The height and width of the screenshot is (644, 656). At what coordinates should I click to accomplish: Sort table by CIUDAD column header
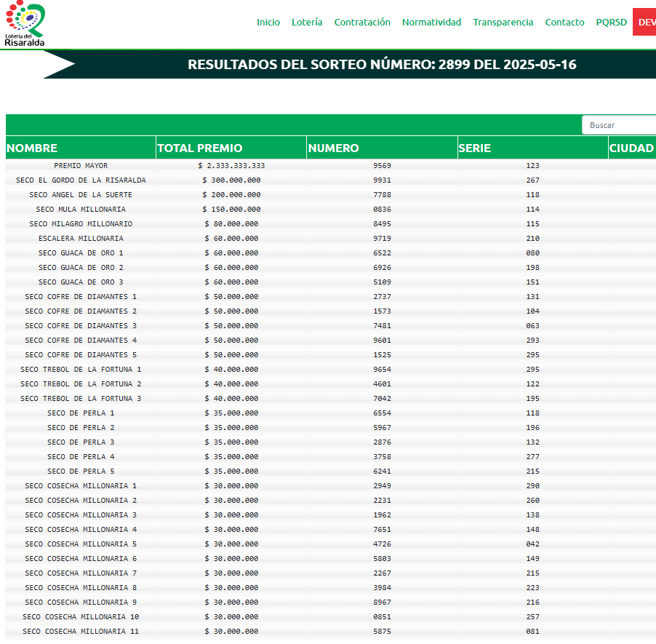pyautogui.click(x=632, y=148)
